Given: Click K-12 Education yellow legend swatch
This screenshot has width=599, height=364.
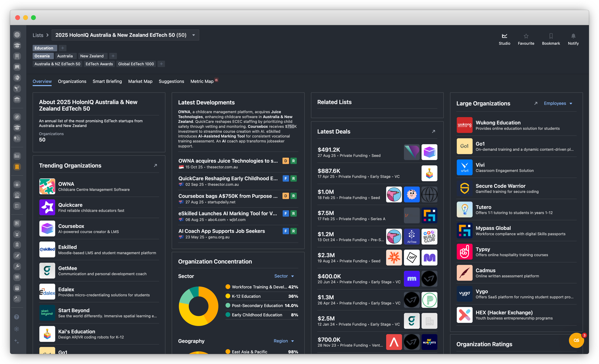Looking at the screenshot, I should (x=228, y=296).
